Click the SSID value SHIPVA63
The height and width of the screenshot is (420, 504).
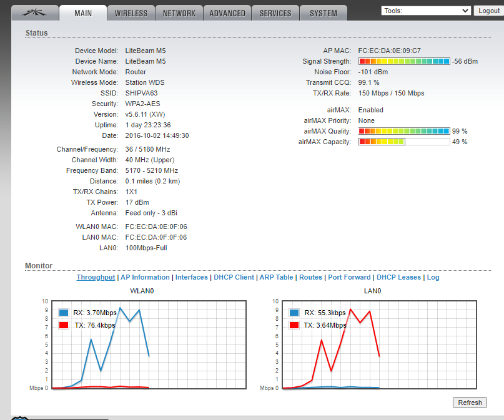point(141,93)
